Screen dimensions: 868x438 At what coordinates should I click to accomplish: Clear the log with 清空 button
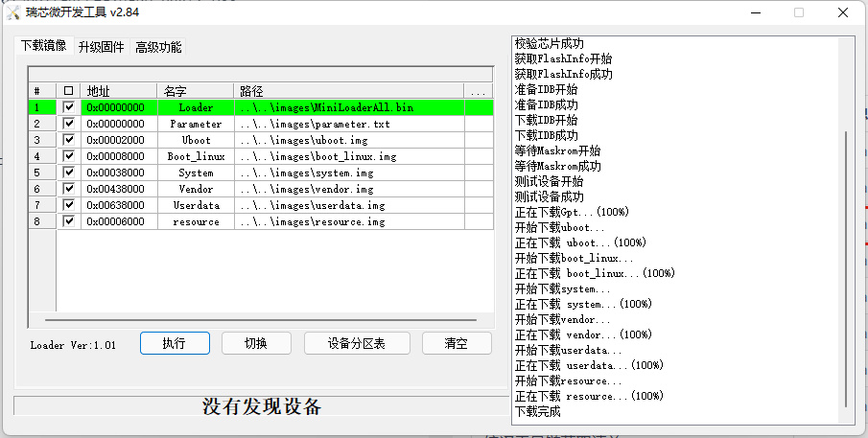click(x=457, y=343)
